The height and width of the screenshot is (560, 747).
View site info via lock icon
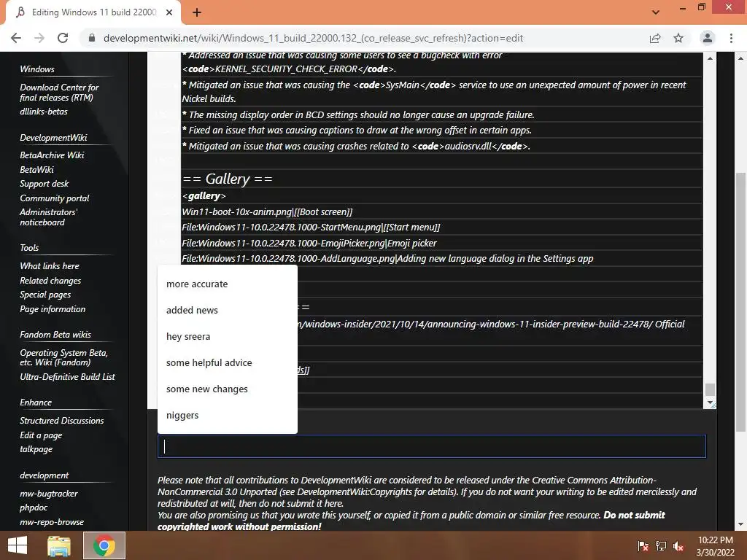(x=92, y=38)
